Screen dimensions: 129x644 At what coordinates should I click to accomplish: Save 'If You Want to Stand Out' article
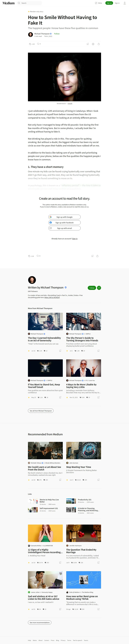(60, 397)
